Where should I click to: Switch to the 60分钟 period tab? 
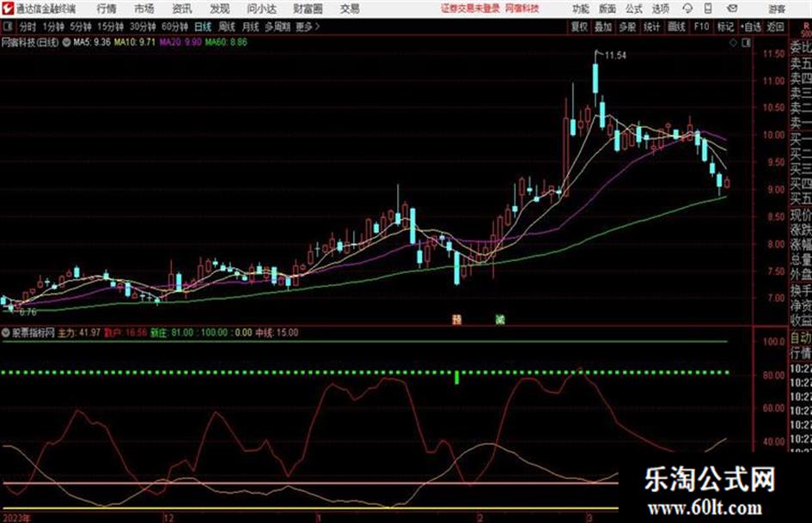pyautogui.click(x=174, y=27)
